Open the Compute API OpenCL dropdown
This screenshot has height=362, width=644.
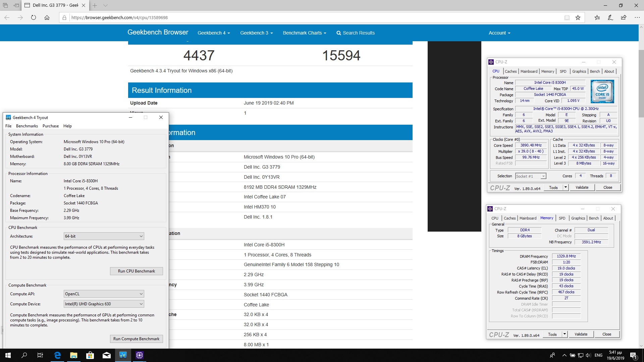tap(104, 294)
